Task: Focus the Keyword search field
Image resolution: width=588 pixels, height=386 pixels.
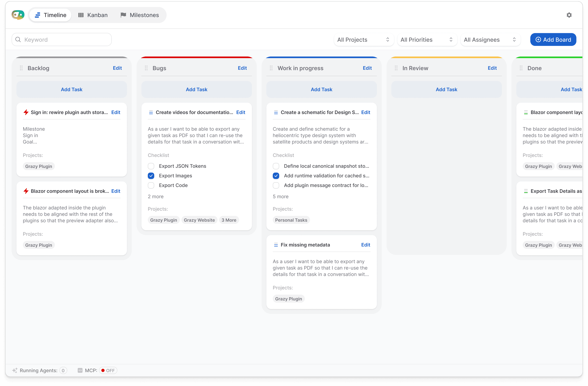Action: point(62,39)
